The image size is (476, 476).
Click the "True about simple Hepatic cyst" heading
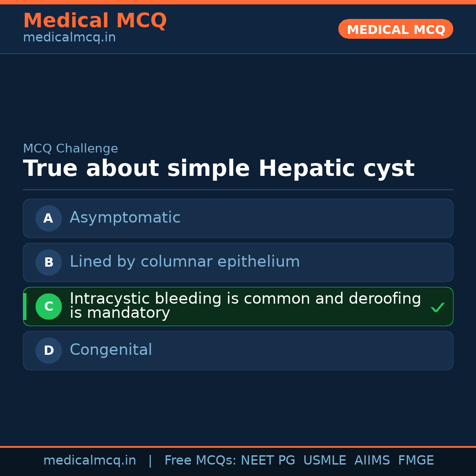[x=219, y=169]
